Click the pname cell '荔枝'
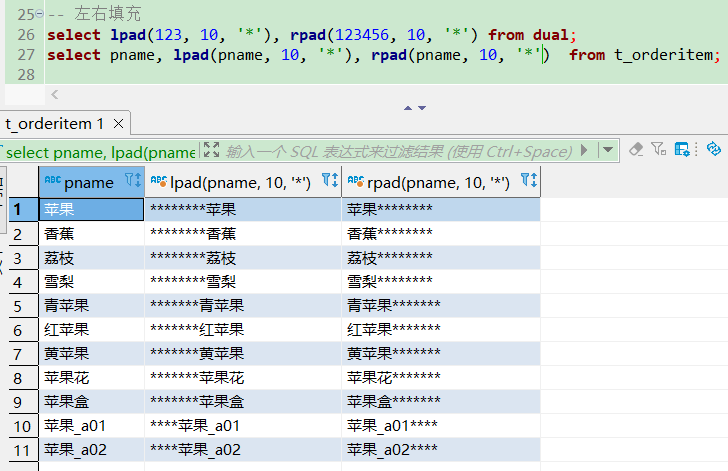The image size is (728, 471). pos(91,258)
